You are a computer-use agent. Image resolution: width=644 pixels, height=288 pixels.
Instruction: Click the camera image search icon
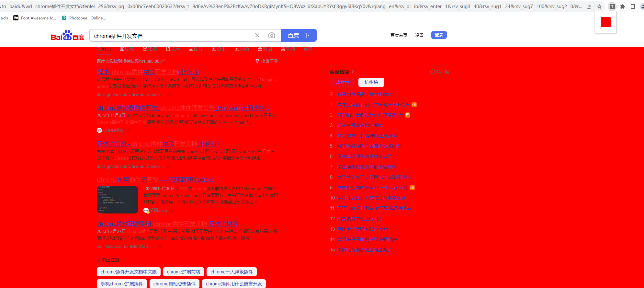click(272, 35)
